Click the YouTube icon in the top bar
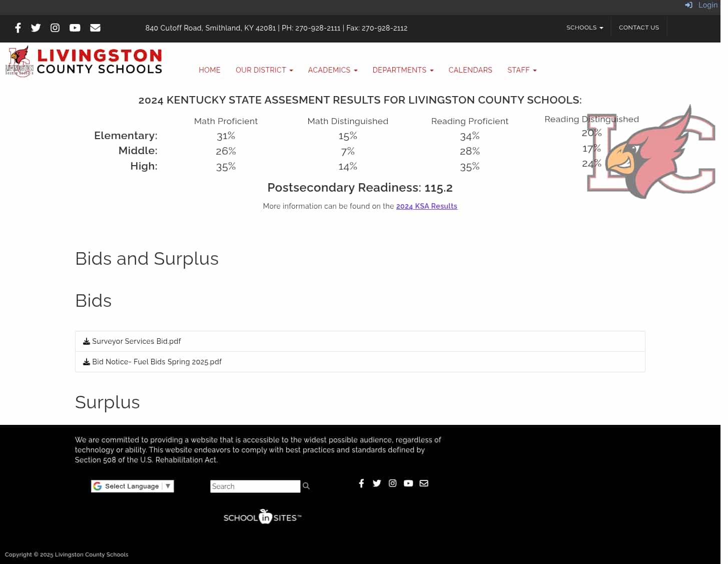This screenshot has width=728, height=564. 75,28
